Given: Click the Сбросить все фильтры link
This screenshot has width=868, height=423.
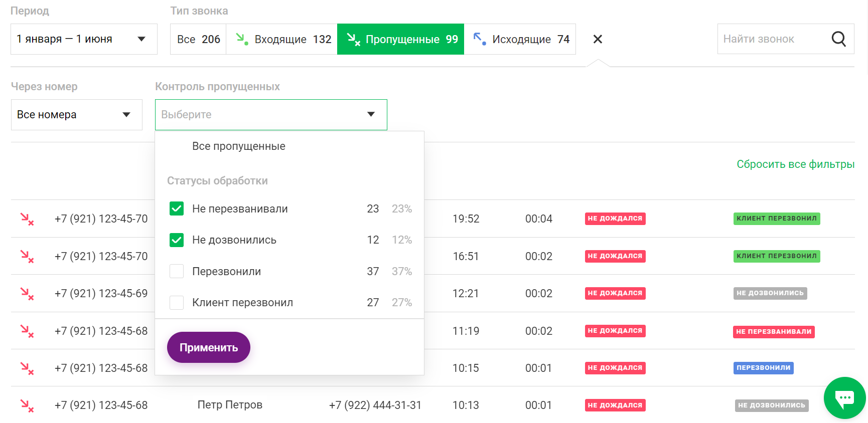Looking at the screenshot, I should (795, 164).
